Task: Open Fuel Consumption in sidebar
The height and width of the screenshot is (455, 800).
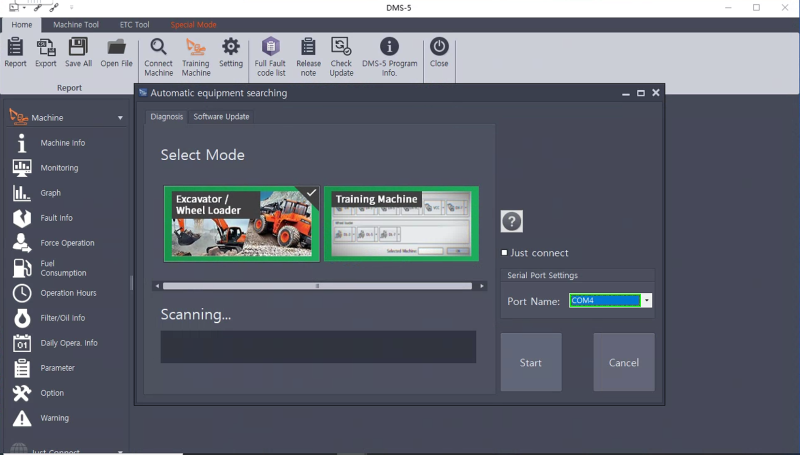Action: click(62, 268)
